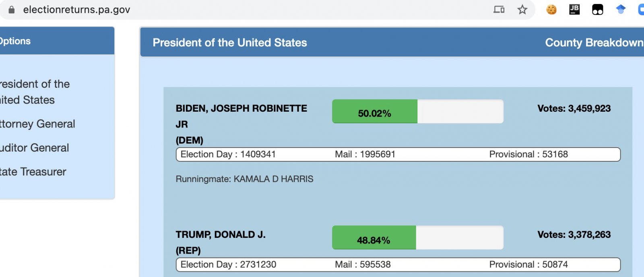644x277 pixels.
Task: Click the Options panel header
Action: (x=56, y=41)
